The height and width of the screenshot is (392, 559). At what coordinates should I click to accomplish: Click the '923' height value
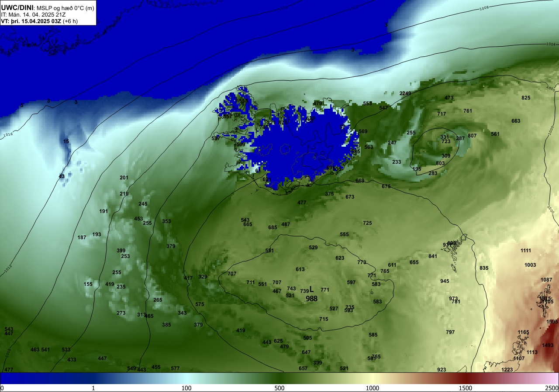[442, 370]
